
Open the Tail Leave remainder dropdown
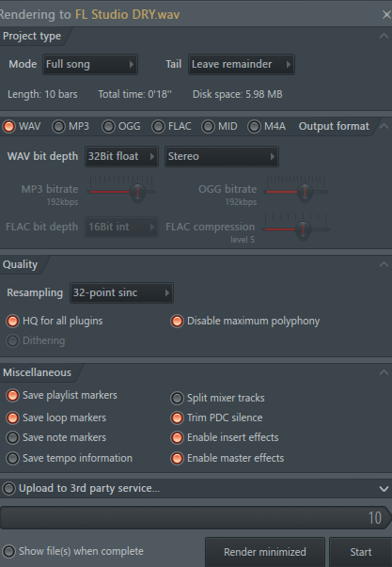(x=242, y=64)
